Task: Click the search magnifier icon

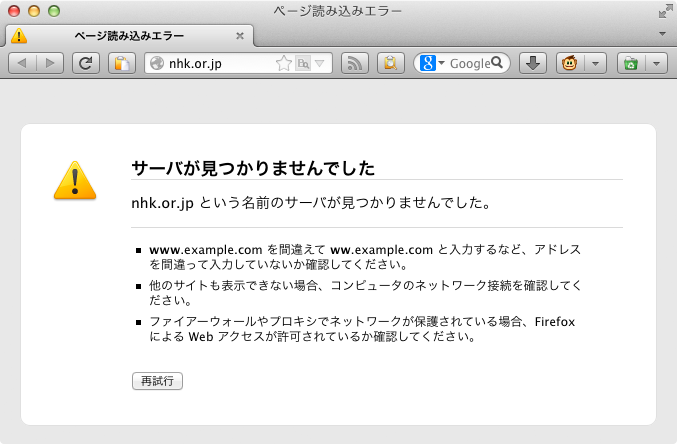Action: [x=497, y=63]
